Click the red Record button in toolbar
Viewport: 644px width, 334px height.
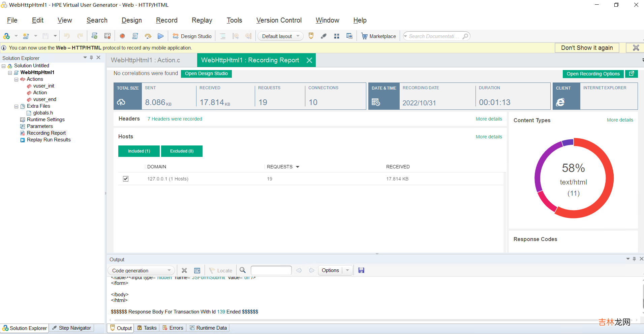[x=122, y=36]
